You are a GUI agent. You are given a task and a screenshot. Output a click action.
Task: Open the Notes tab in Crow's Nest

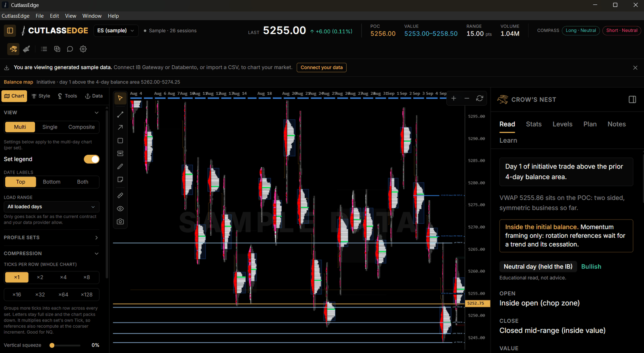click(x=617, y=124)
